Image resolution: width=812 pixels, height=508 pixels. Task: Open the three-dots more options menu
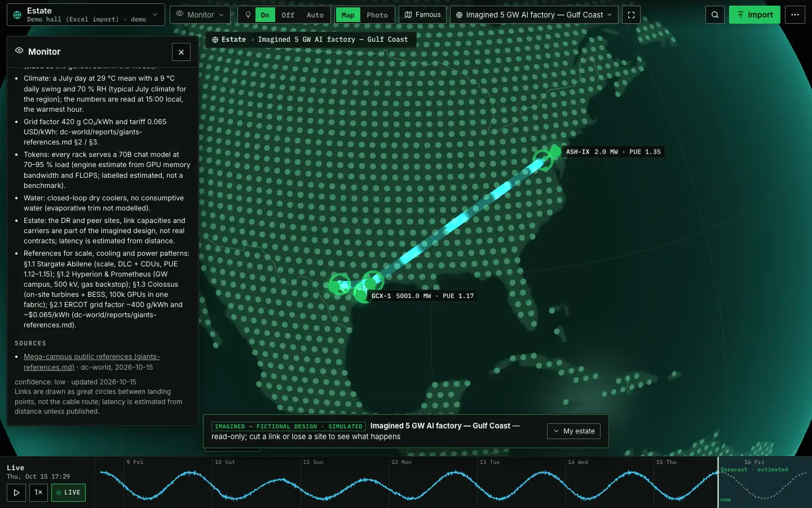(x=795, y=15)
